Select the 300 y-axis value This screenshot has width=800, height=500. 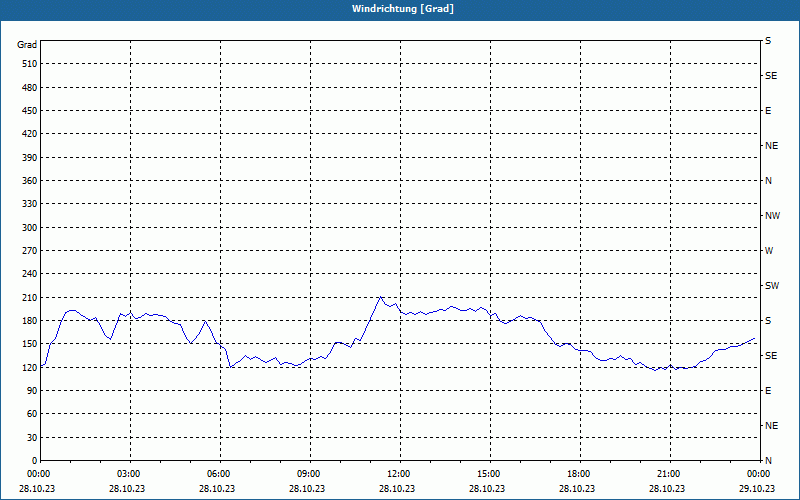coord(30,228)
